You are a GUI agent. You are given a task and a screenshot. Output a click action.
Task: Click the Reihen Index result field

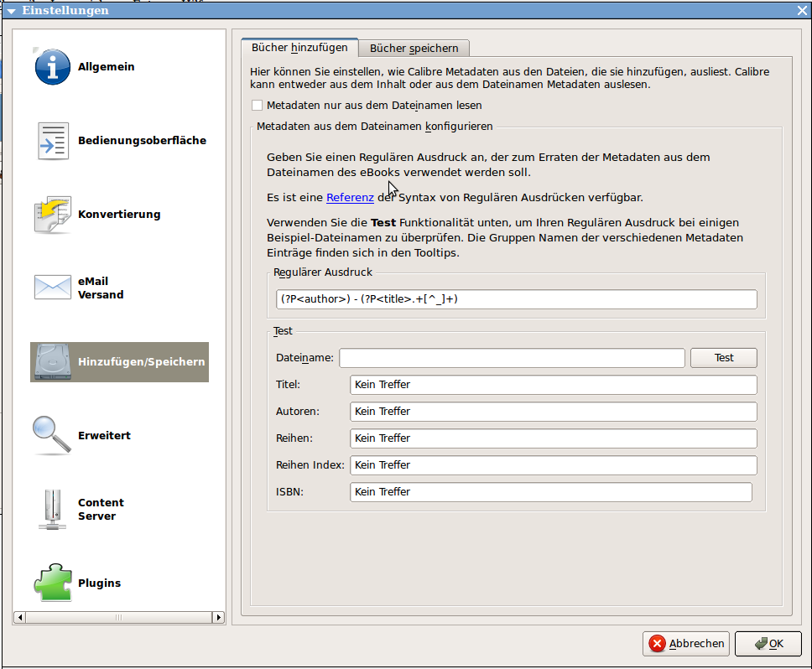tap(553, 465)
